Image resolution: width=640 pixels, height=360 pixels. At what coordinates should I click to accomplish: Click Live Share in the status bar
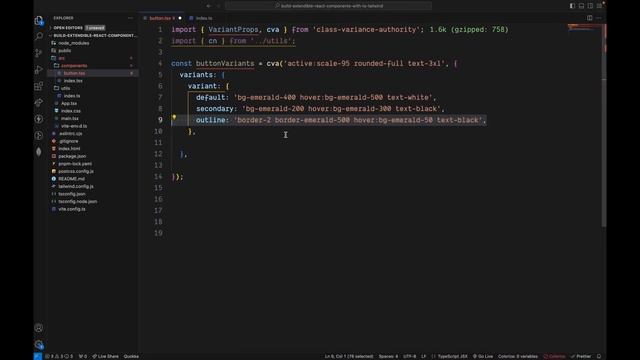[x=105, y=356]
